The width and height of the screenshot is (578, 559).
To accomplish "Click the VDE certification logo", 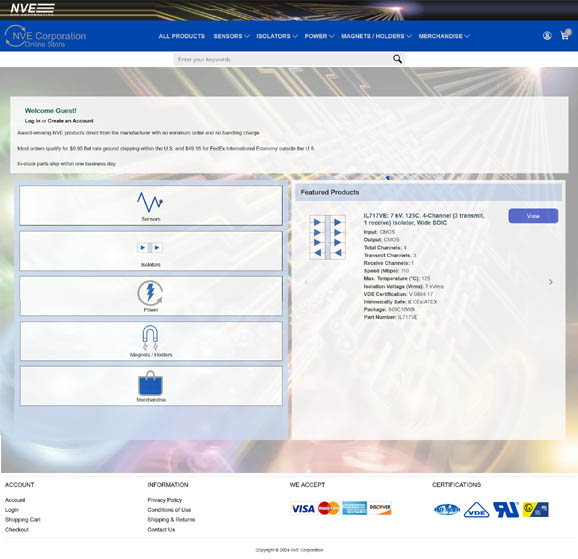I will click(x=476, y=510).
